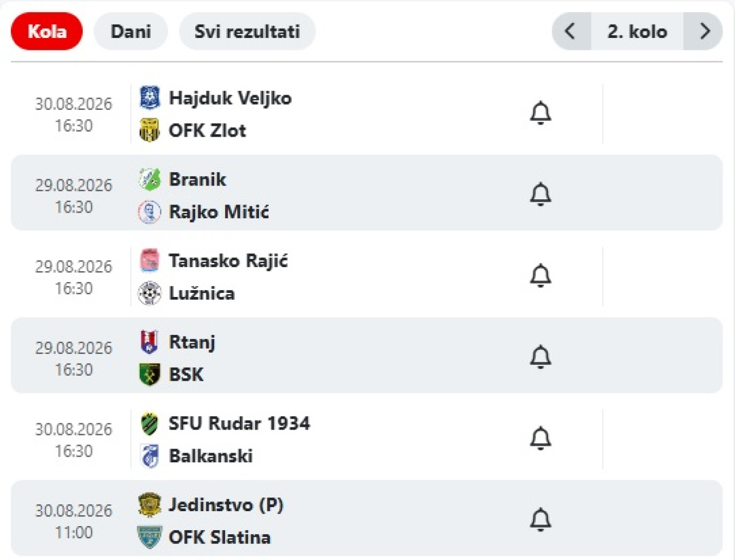Toggle bell for SFU Rudar 1934 match
The height and width of the screenshot is (560, 735).
[x=540, y=438]
